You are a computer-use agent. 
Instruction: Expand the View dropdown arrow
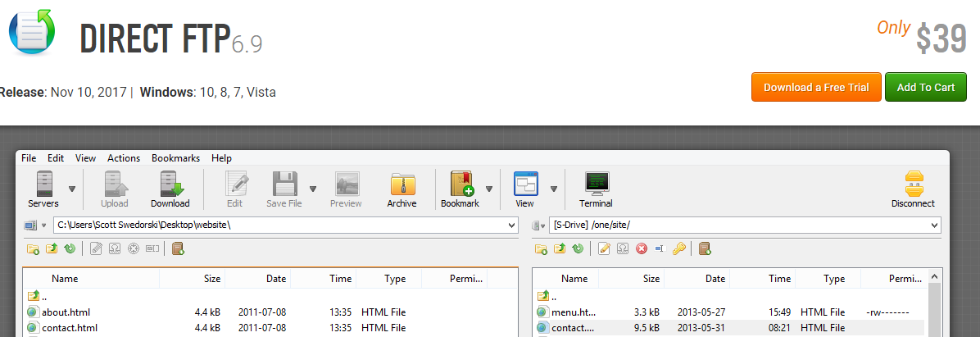(554, 189)
